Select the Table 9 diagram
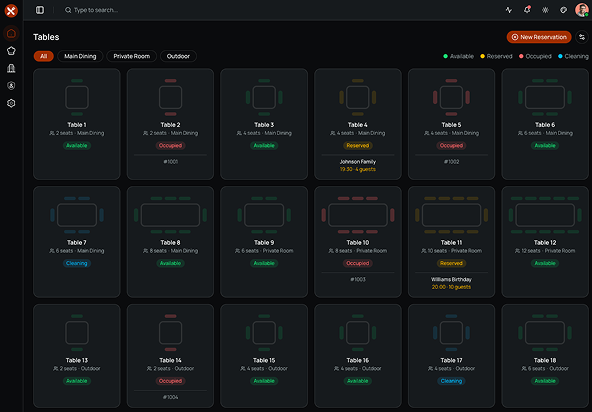This screenshot has height=412, width=592. click(x=264, y=215)
